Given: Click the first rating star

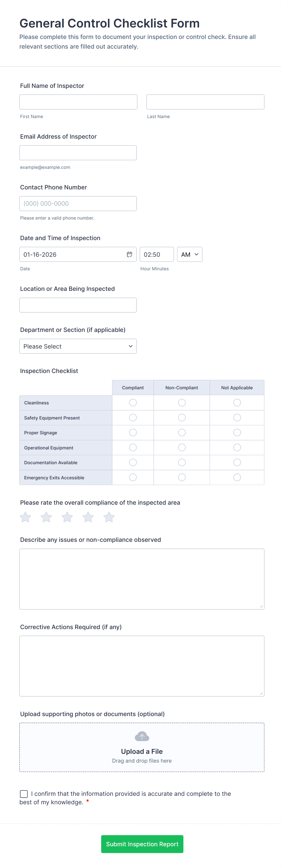Looking at the screenshot, I should click(x=25, y=517).
